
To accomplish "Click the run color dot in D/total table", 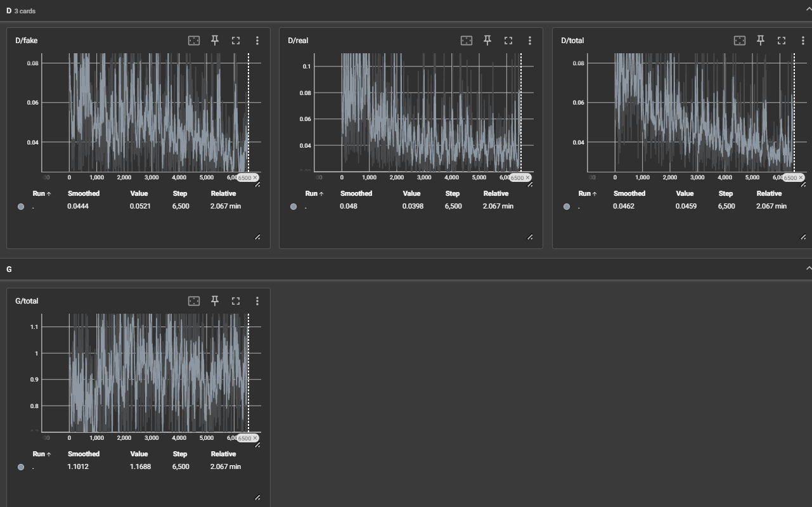I will tap(567, 207).
